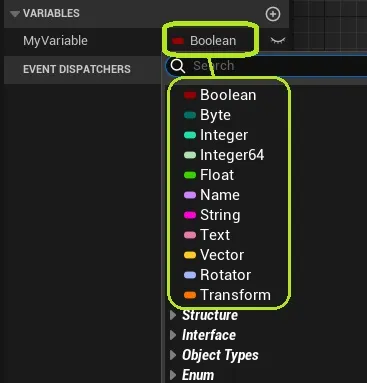Collapse the Variables section triangle
The image size is (367, 383).
point(15,14)
